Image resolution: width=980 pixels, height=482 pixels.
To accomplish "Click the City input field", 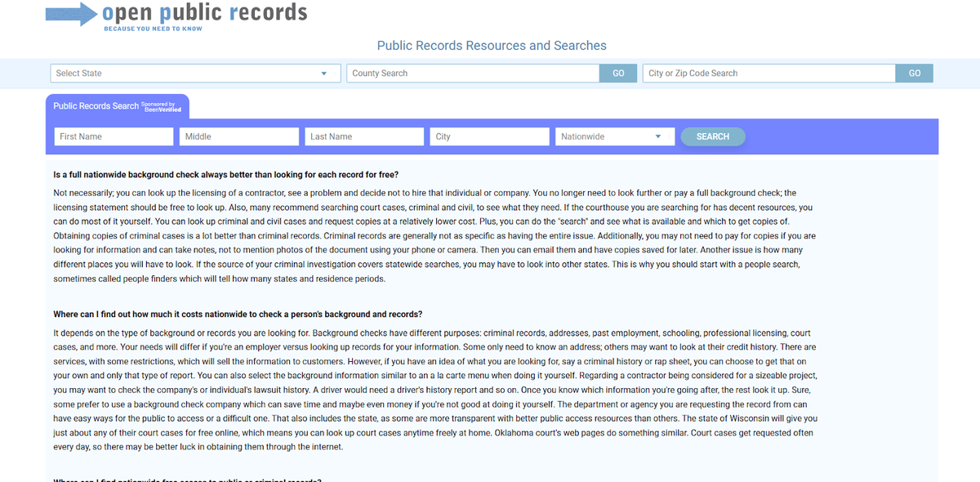I will pyautogui.click(x=488, y=136).
